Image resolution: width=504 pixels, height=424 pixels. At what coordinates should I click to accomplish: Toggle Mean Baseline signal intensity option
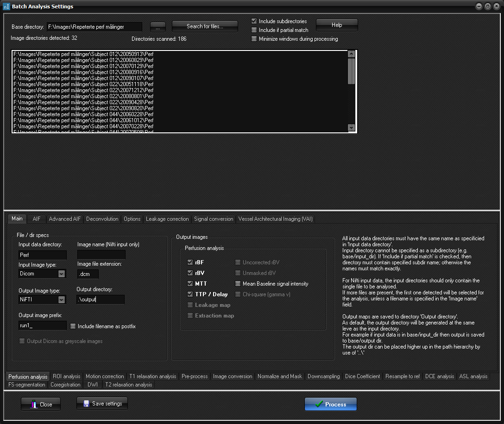click(x=238, y=284)
